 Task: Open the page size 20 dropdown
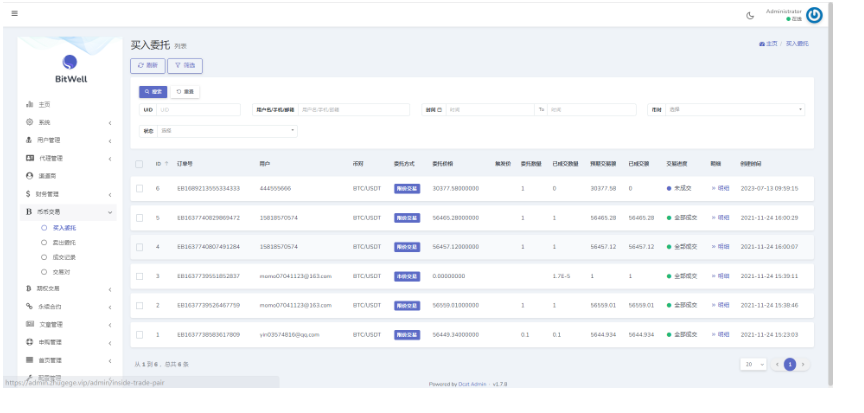click(754, 364)
